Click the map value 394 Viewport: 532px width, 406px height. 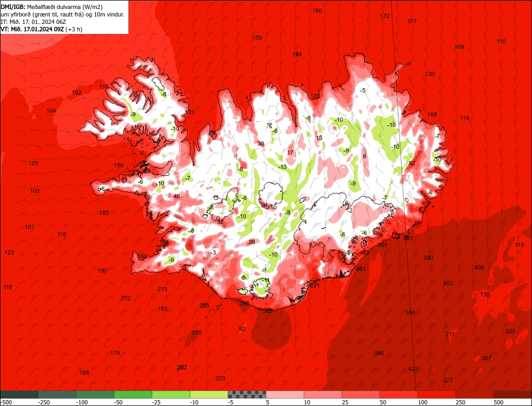(x=410, y=312)
